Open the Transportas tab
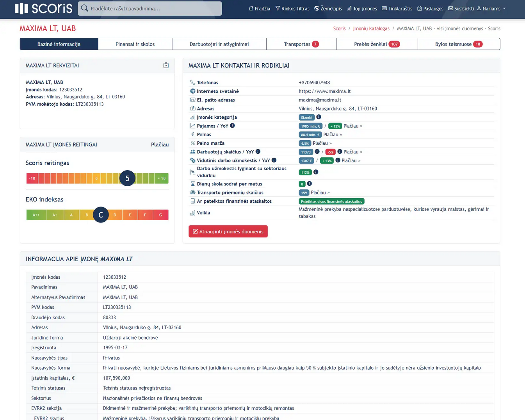This screenshot has width=525, height=420. tap(301, 44)
